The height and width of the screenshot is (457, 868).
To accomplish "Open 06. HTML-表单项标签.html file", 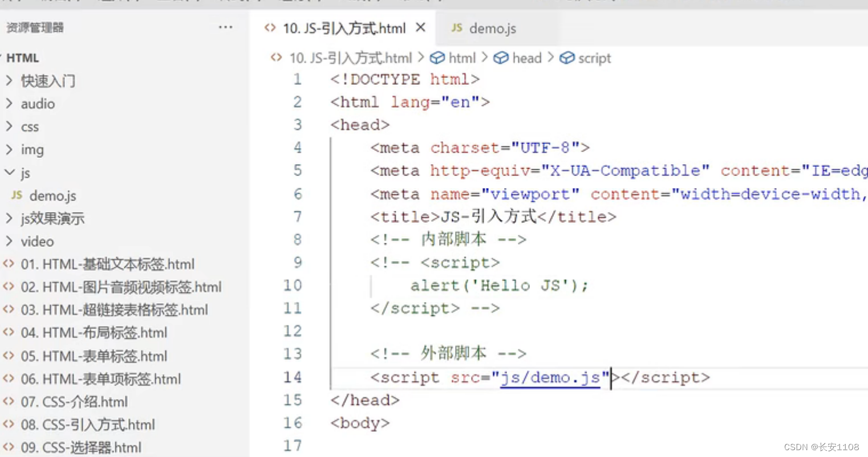I will tap(101, 379).
